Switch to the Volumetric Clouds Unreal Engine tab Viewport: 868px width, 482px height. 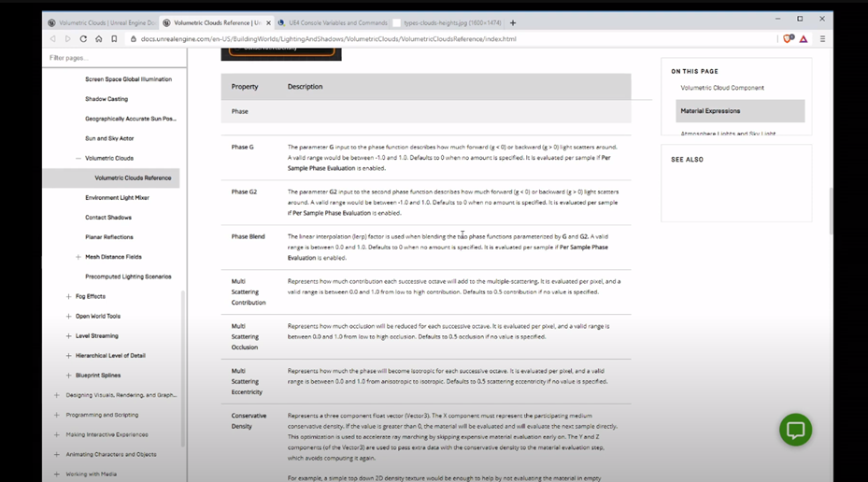pyautogui.click(x=102, y=22)
